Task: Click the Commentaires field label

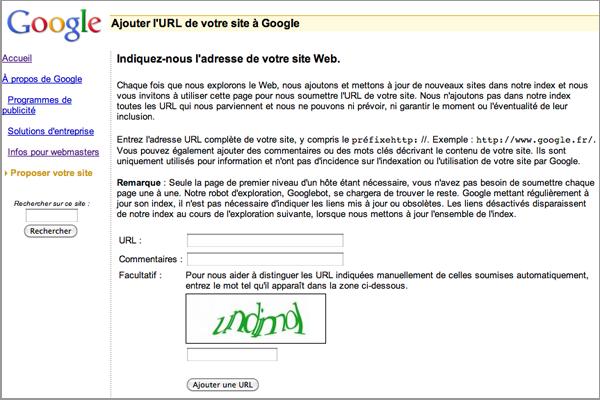Action: coord(151,259)
